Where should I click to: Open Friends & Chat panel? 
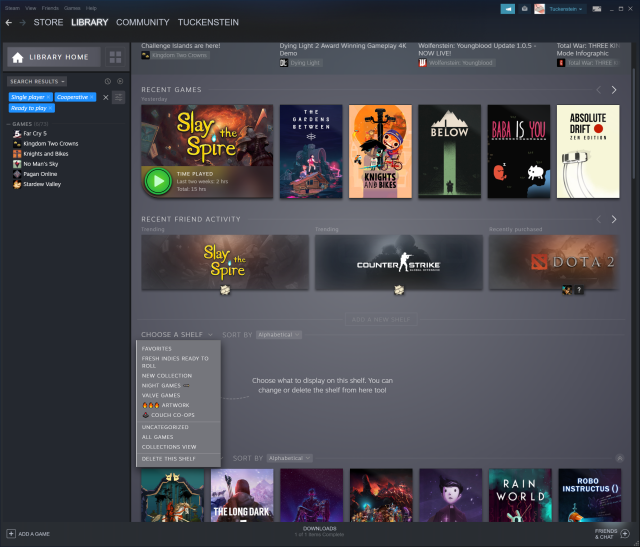point(606,533)
